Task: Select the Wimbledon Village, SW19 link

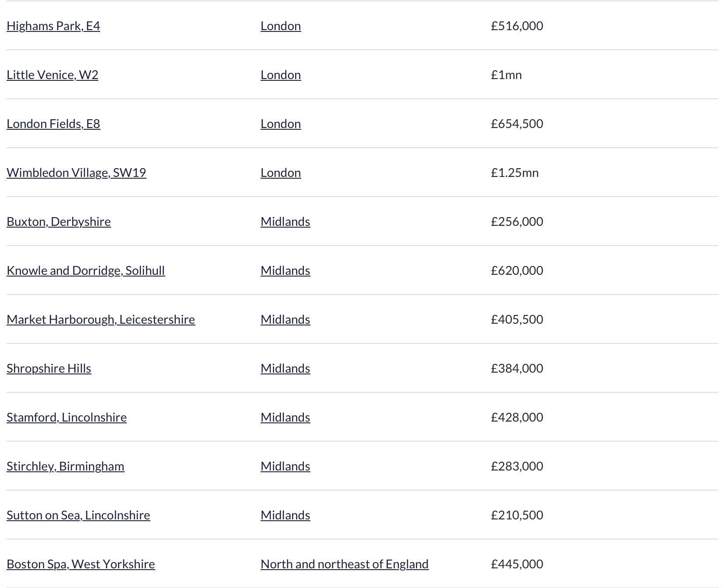Action: point(76,173)
